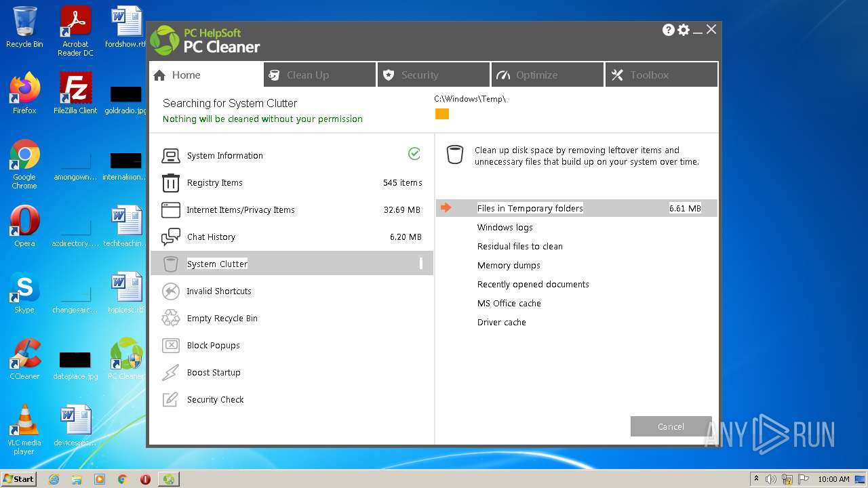Go to the Security tab
The image size is (868, 488).
click(x=433, y=75)
